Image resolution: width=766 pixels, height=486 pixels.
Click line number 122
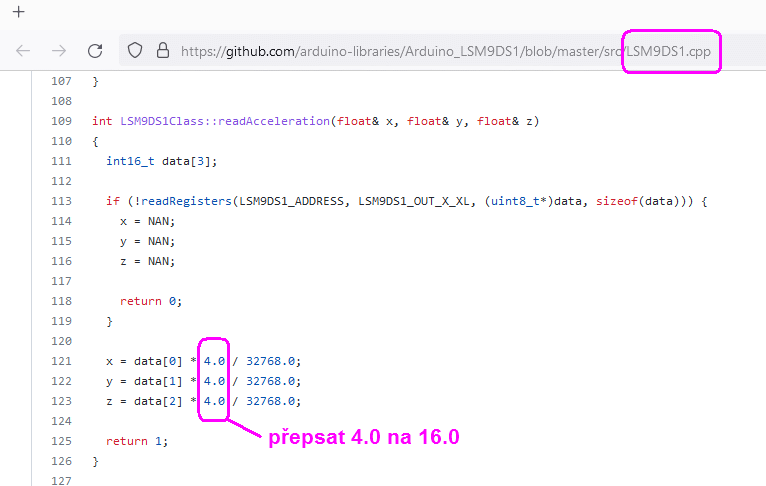click(x=60, y=381)
